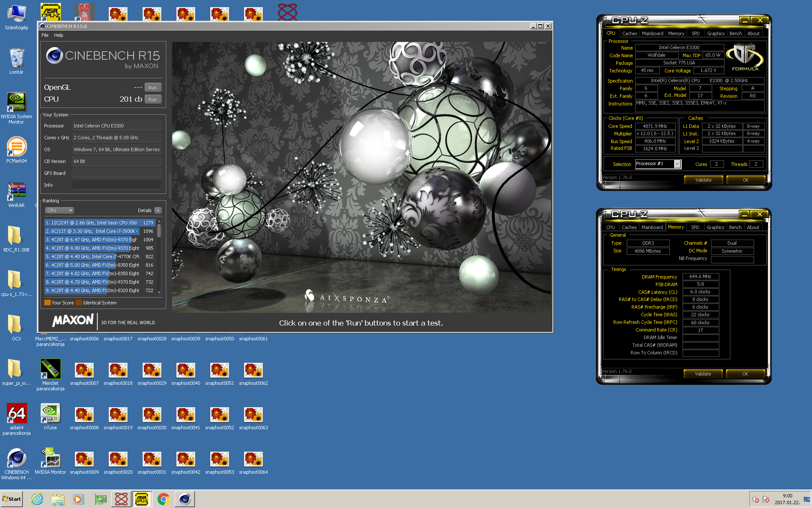Switch to Graphics tab in upper CPU-Z

[716, 33]
